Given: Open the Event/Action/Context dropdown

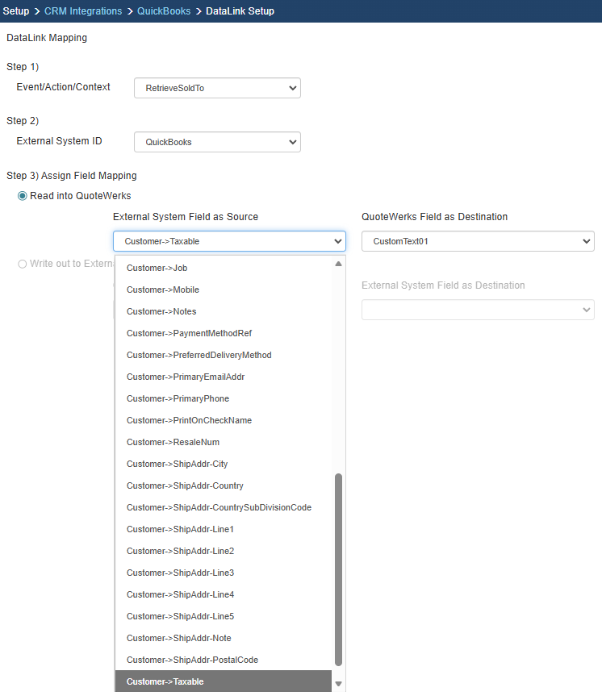Looking at the screenshot, I should click(x=217, y=88).
